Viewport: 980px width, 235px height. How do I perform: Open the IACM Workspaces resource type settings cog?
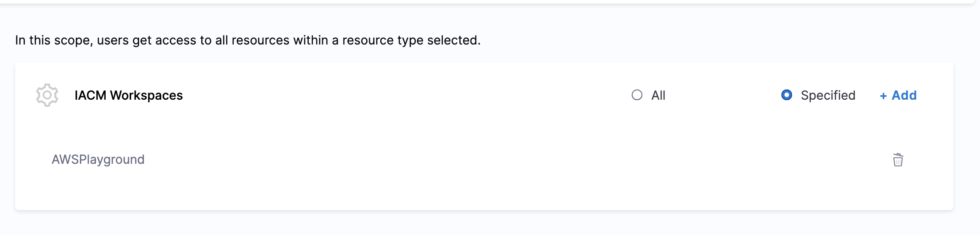pyautogui.click(x=47, y=95)
